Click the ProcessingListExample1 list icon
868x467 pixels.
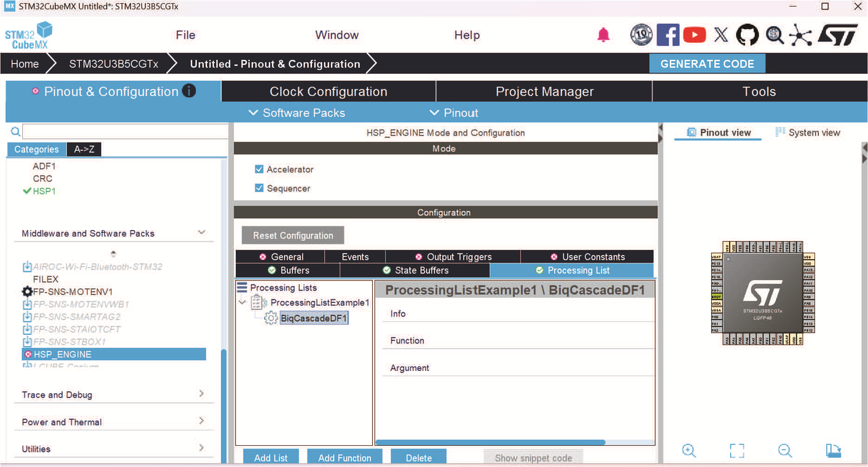coord(259,303)
